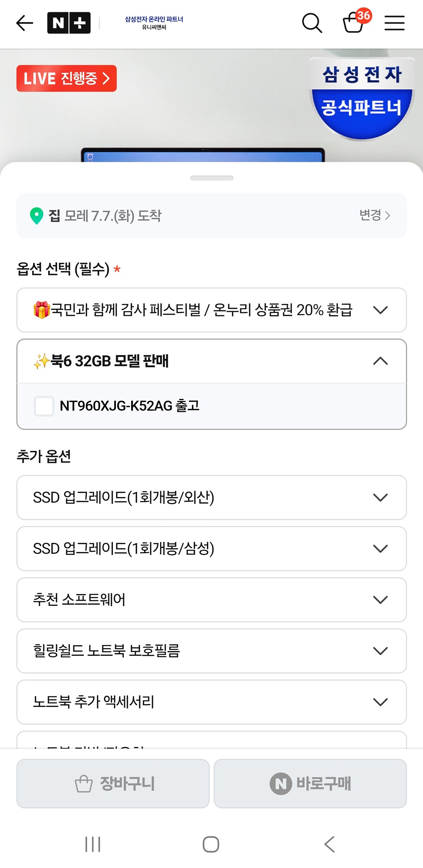Tap the green location pin icon
Viewport: 423px width, 868px height.
(x=37, y=216)
